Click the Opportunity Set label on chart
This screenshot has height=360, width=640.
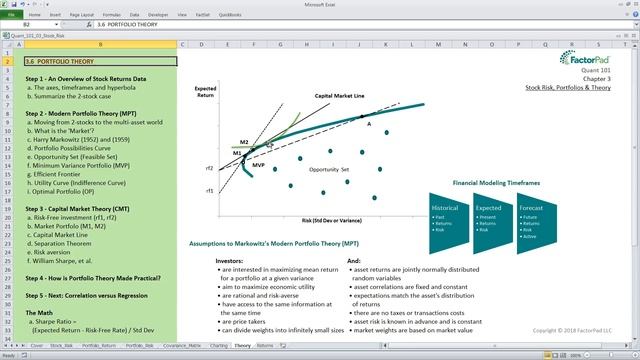pyautogui.click(x=329, y=169)
